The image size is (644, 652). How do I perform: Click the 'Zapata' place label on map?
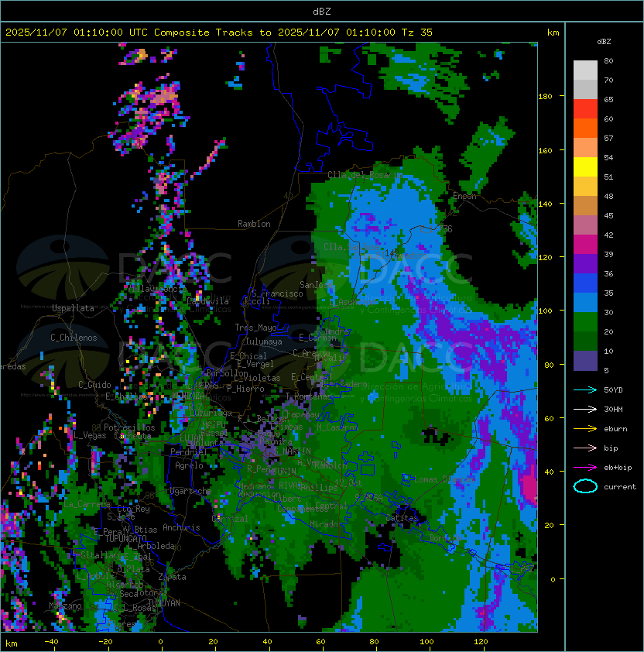pyautogui.click(x=172, y=577)
